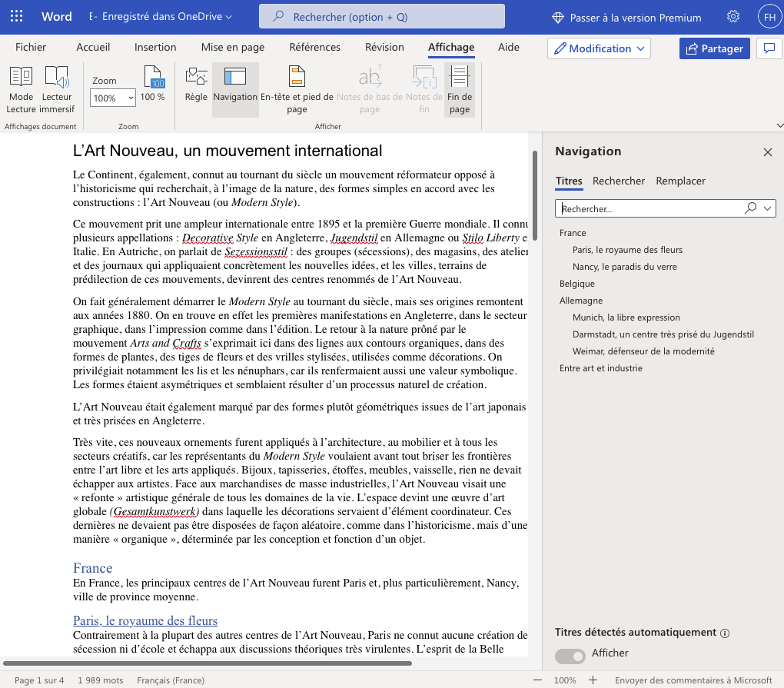
Task: Toggle Fin de page display
Action: pyautogui.click(x=460, y=90)
